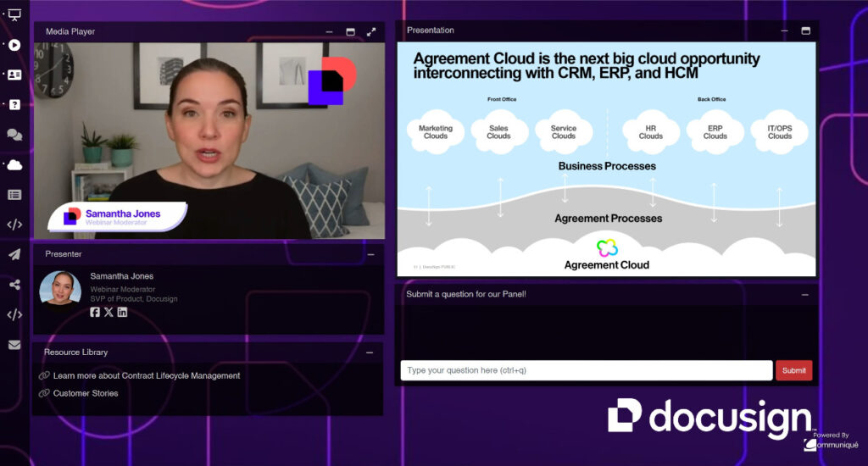Collapse the Resource Library panel
868x466 pixels.
[x=370, y=352]
